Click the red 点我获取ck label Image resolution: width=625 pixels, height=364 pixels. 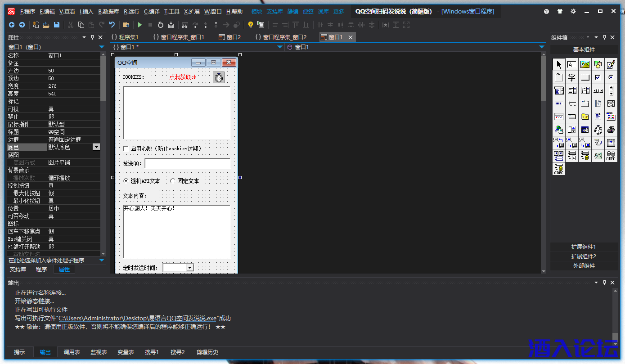tap(183, 77)
